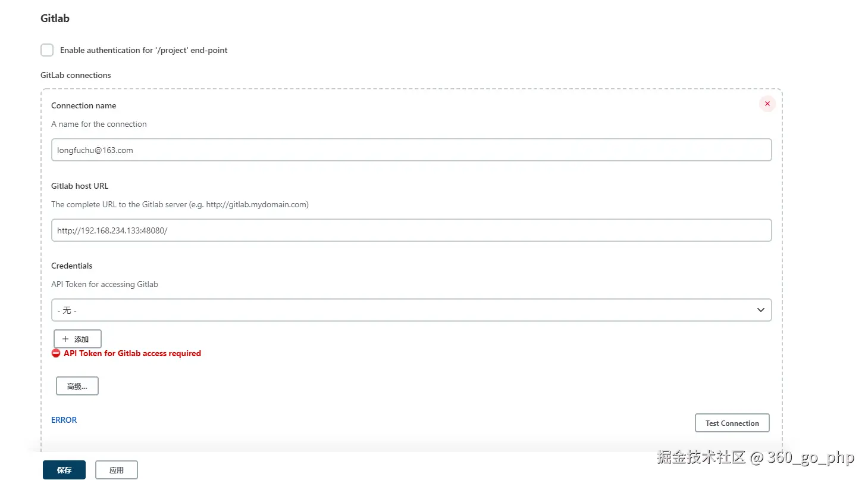
Task: Click the blue ERROR link
Action: pyautogui.click(x=64, y=420)
